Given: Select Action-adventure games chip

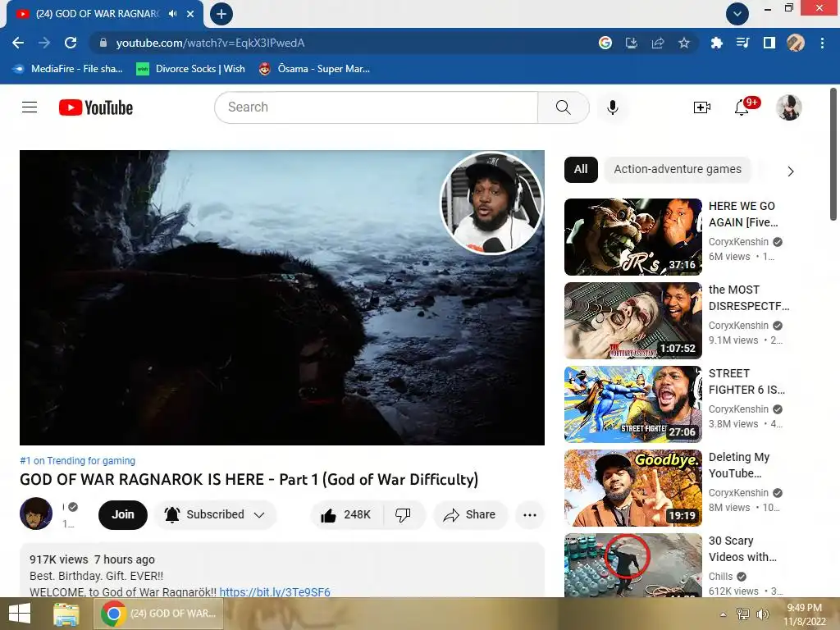Looking at the screenshot, I should (x=678, y=169).
